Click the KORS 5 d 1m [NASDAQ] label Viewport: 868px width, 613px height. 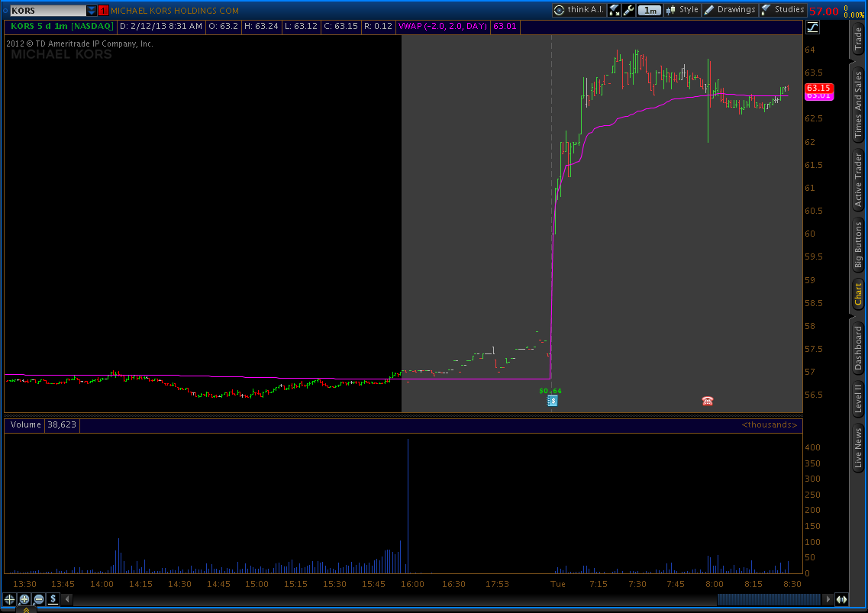[62, 26]
